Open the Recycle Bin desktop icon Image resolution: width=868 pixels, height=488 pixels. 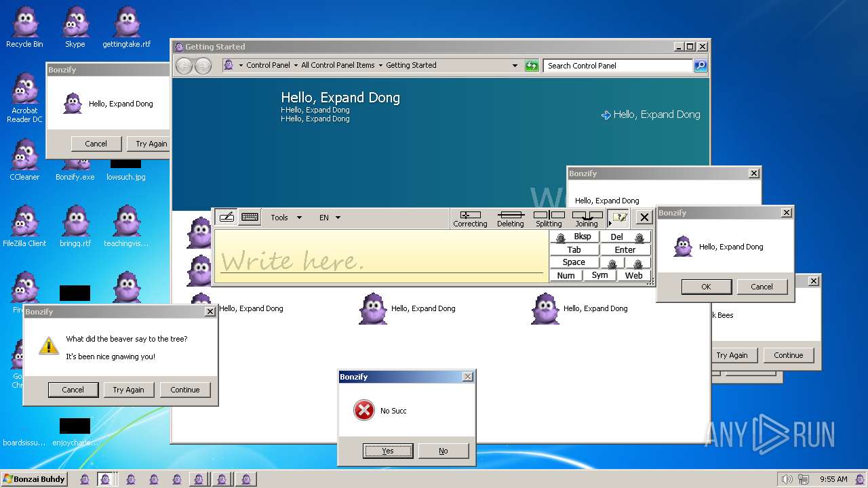tap(24, 27)
